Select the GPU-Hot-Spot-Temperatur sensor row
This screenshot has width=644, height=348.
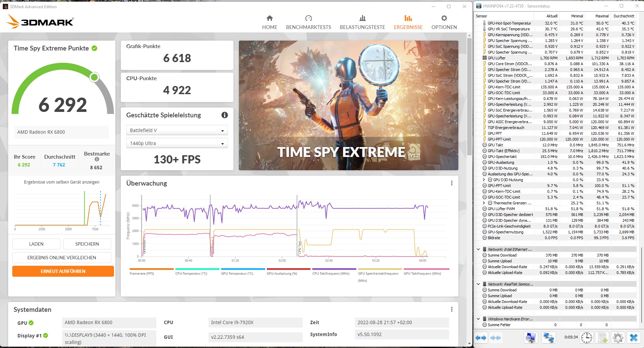(x=555, y=23)
